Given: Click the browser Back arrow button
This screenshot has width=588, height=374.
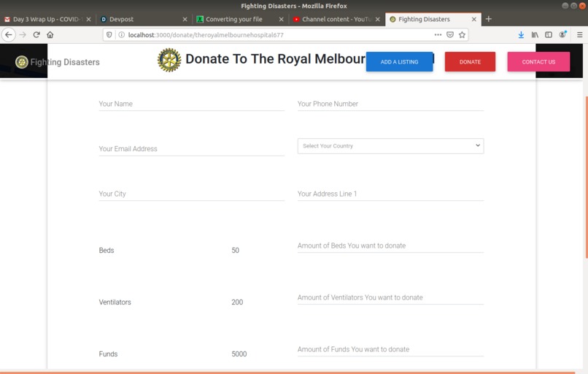Looking at the screenshot, I should click(x=9, y=34).
